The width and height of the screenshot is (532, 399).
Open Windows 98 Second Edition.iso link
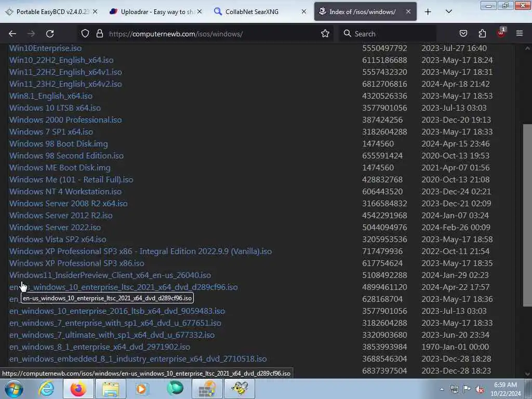[66, 156]
